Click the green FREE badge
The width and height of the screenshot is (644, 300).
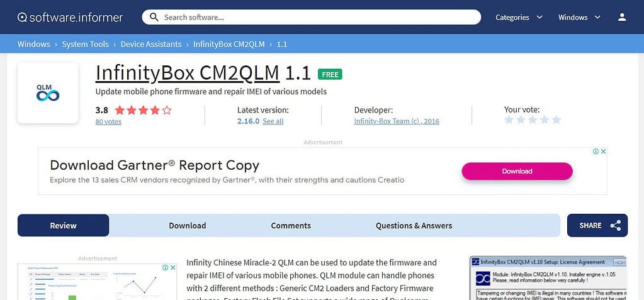coord(330,74)
